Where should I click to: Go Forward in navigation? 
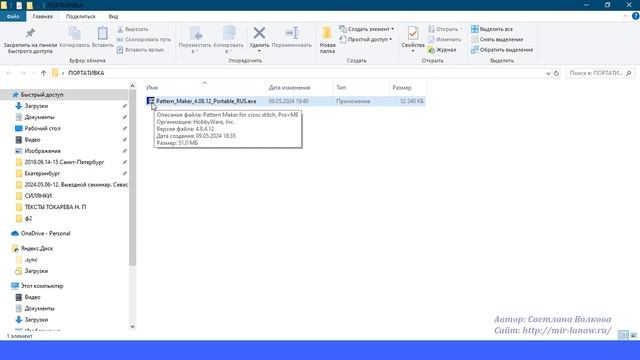(x=23, y=73)
